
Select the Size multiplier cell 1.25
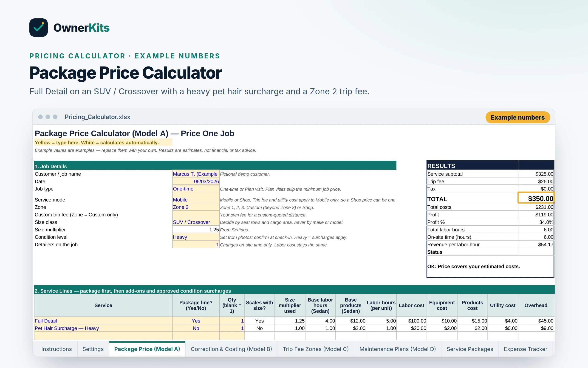[196, 230]
